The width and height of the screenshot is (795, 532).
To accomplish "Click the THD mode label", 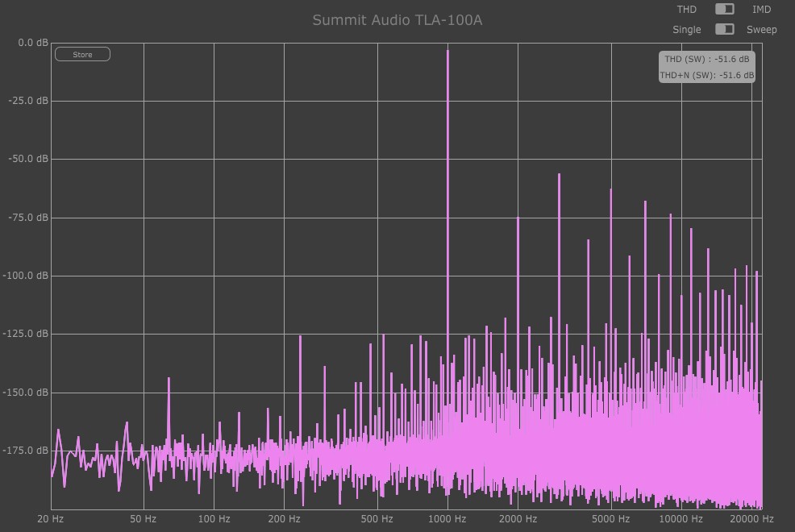I will (686, 9).
